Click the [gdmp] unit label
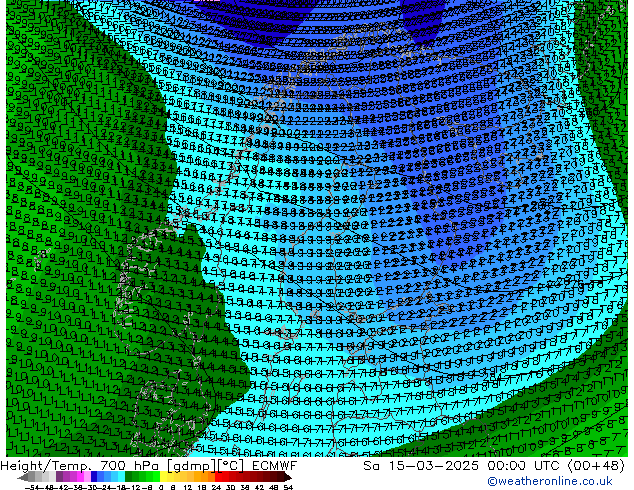634x490 pixels. pyautogui.click(x=192, y=466)
